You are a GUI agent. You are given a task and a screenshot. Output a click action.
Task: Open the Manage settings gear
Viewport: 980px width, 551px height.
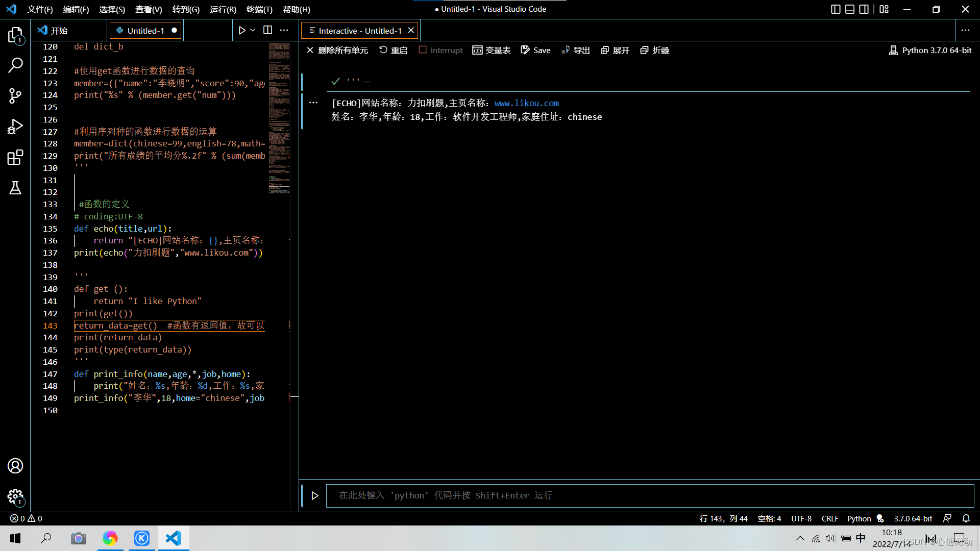[x=15, y=496]
